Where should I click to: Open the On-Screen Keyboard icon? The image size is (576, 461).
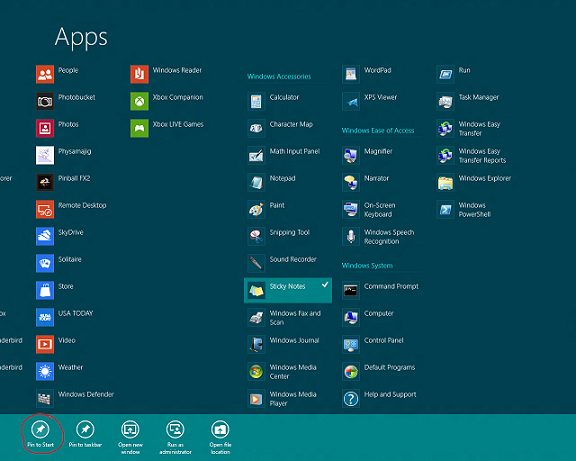pos(351,209)
